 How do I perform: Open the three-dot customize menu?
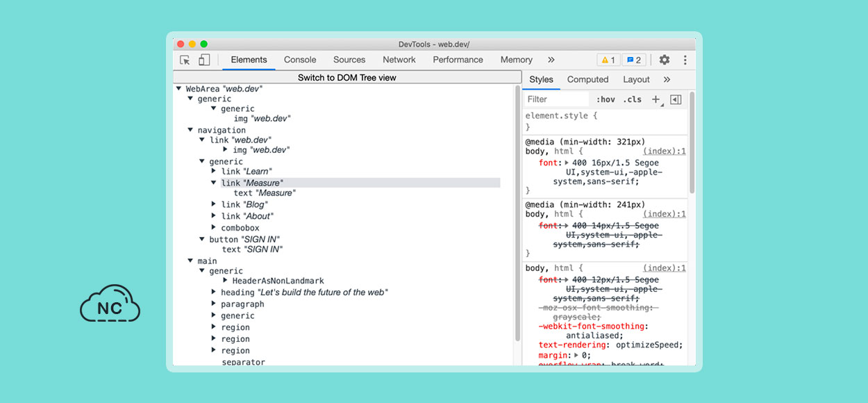coord(685,60)
